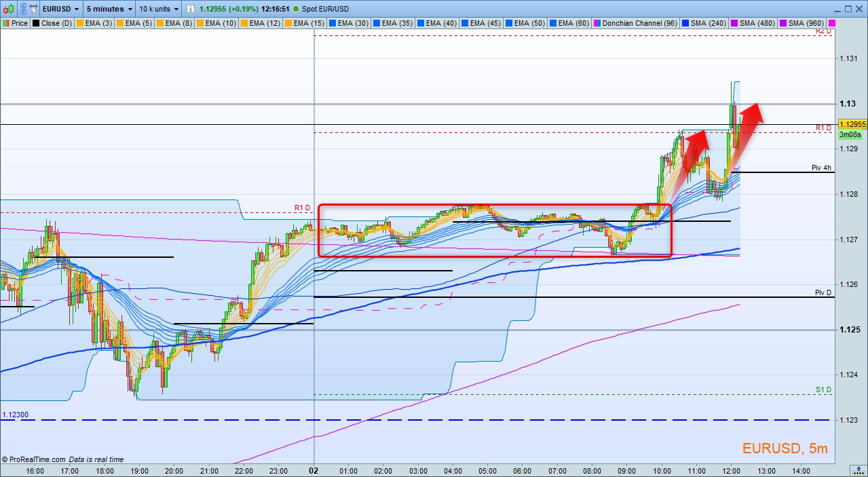Click the EURUSD, 5m chart caption
Image resolution: width=868 pixels, height=477 pixels.
pos(785,448)
